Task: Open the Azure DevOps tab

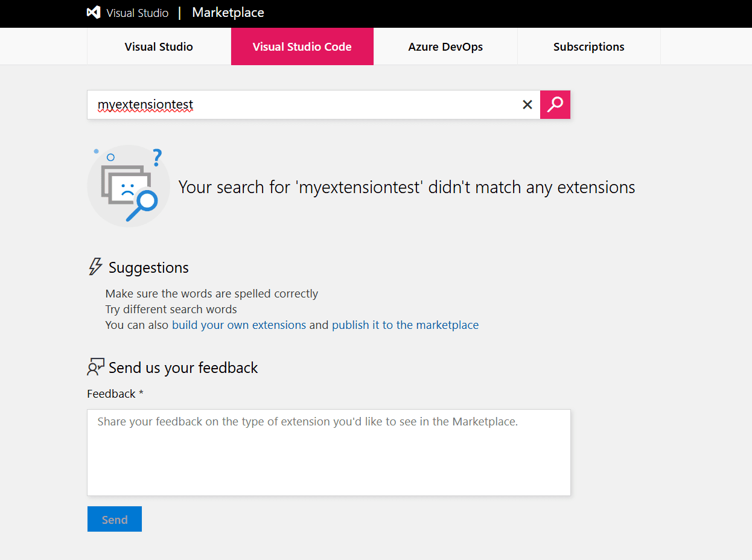Action: point(445,46)
